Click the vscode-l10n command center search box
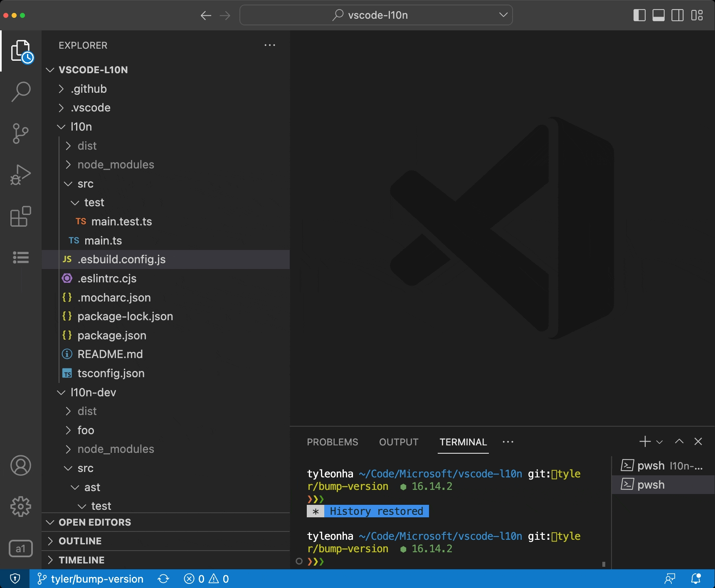Image resolution: width=715 pixels, height=588 pixels. pos(376,15)
